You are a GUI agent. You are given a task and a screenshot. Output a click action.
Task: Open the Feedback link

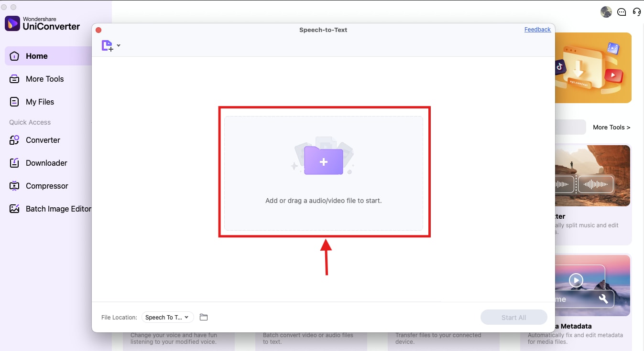pos(537,30)
